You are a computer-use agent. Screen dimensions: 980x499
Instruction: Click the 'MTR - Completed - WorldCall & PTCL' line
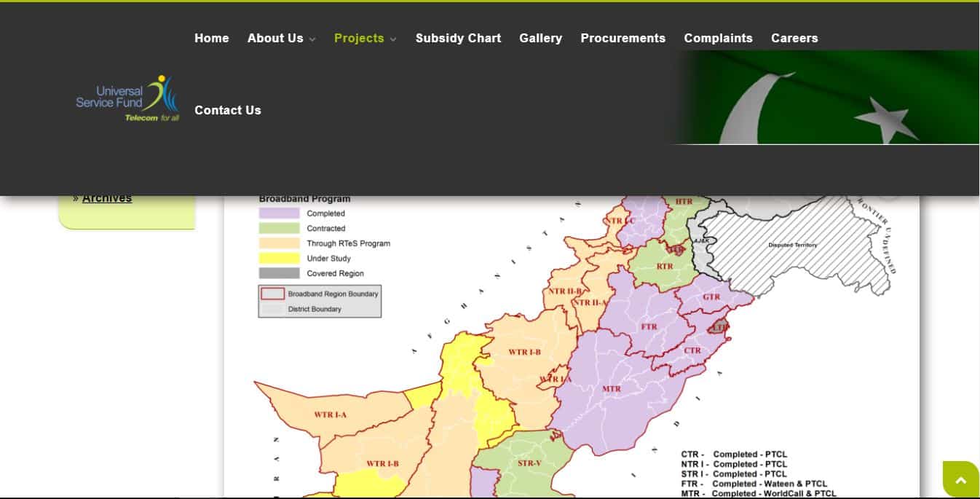click(x=759, y=493)
